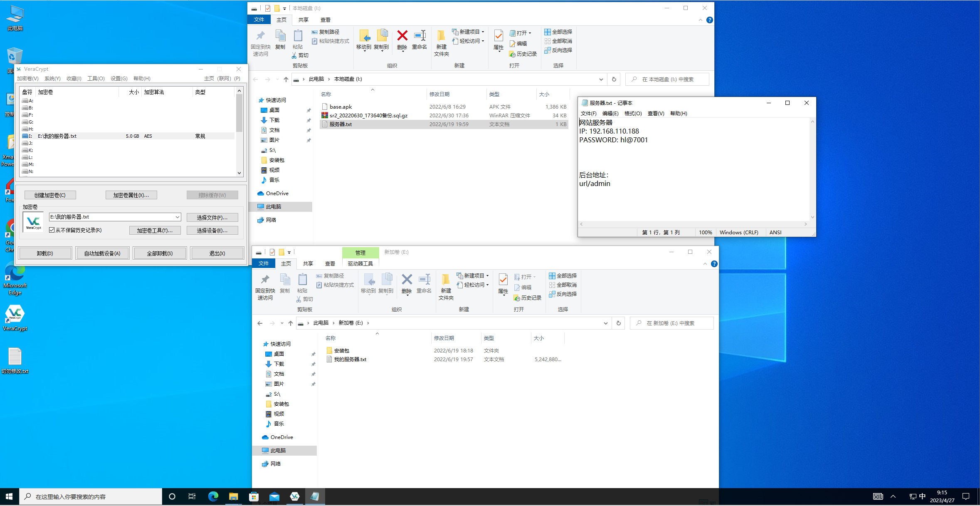
Task: Open VeraCrypt from the taskbar
Action: pyautogui.click(x=295, y=496)
